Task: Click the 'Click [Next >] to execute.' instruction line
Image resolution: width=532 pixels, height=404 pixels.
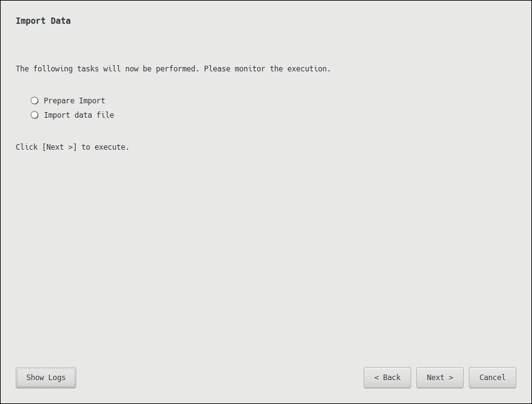Action: [73, 147]
